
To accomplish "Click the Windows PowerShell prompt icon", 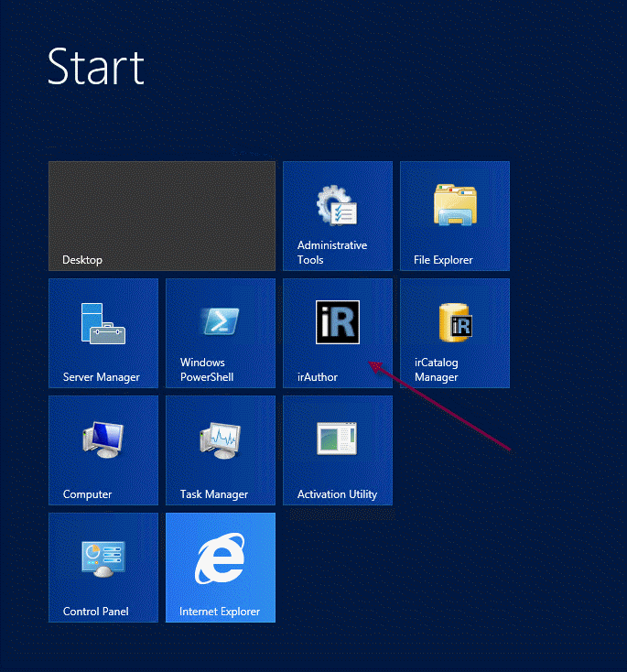I will 220,322.
